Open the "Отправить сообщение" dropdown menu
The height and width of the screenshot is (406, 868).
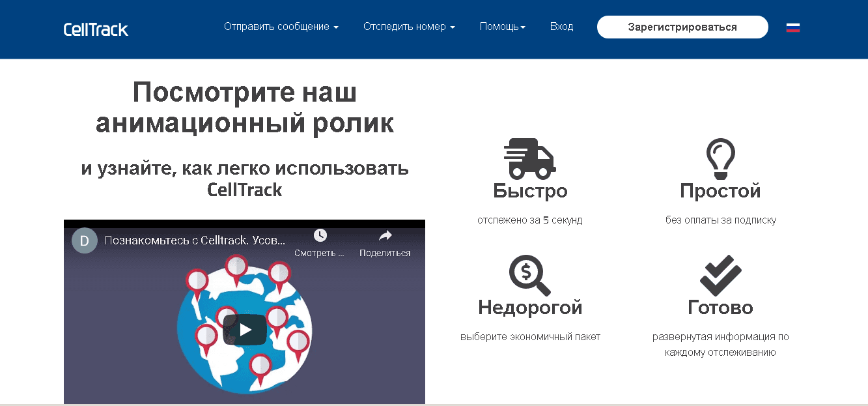pyautogui.click(x=281, y=27)
